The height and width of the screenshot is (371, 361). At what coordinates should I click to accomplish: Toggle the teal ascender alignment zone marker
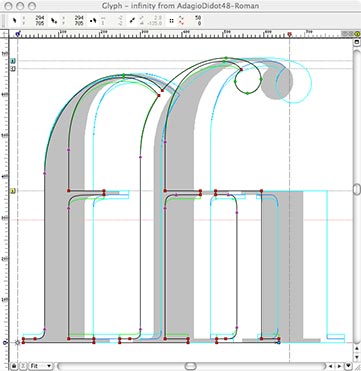click(13, 61)
